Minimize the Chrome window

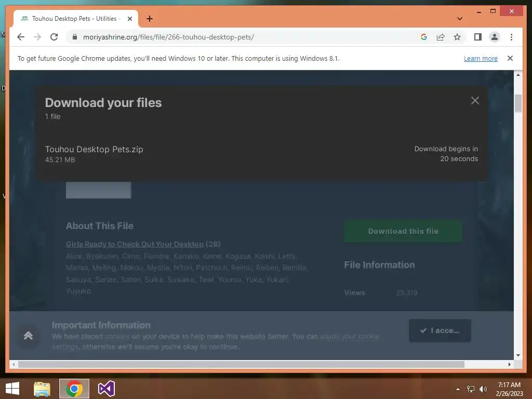pyautogui.click(x=478, y=11)
